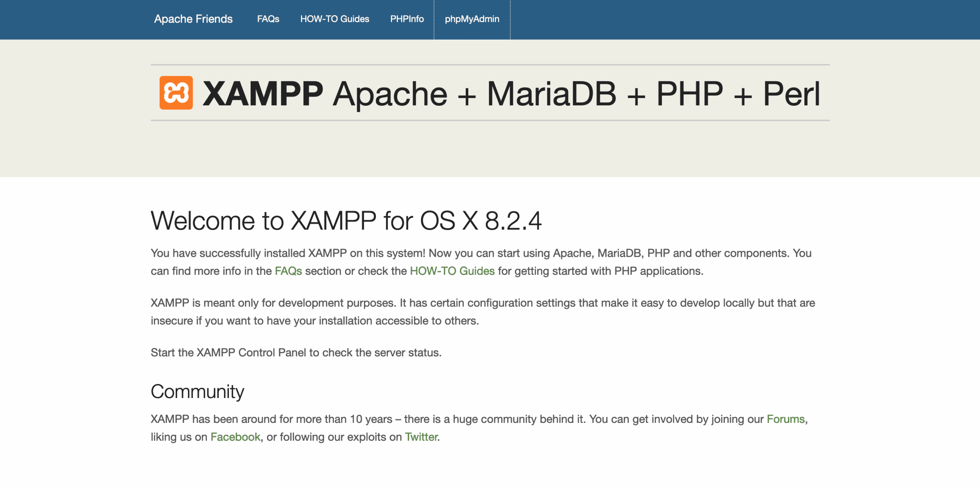The height and width of the screenshot is (488, 980).
Task: Open FAQs in the top navigation bar
Action: pos(268,19)
